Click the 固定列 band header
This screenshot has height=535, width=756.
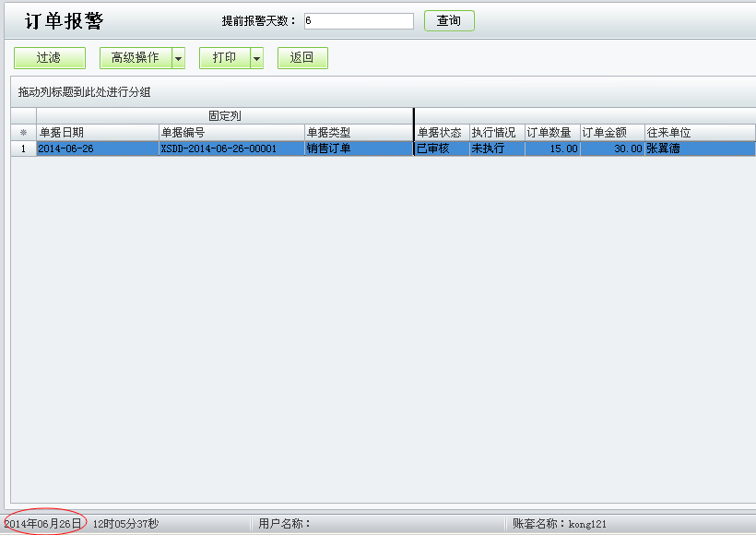(x=225, y=116)
